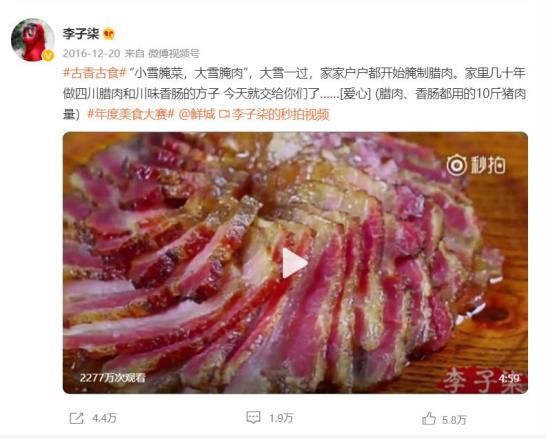The image size is (546, 439).
Task: Open the comments bubble icon
Action: pos(253,417)
